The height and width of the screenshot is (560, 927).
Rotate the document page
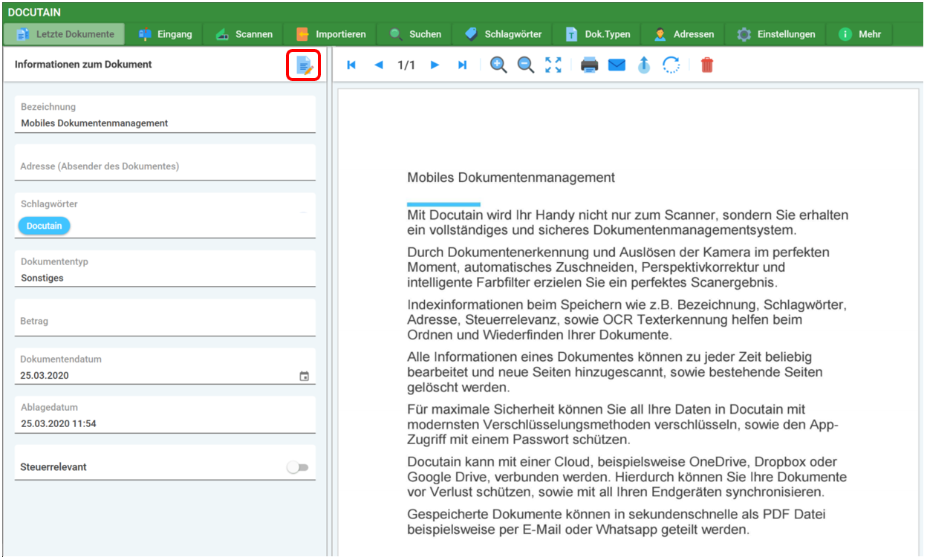[x=671, y=65]
